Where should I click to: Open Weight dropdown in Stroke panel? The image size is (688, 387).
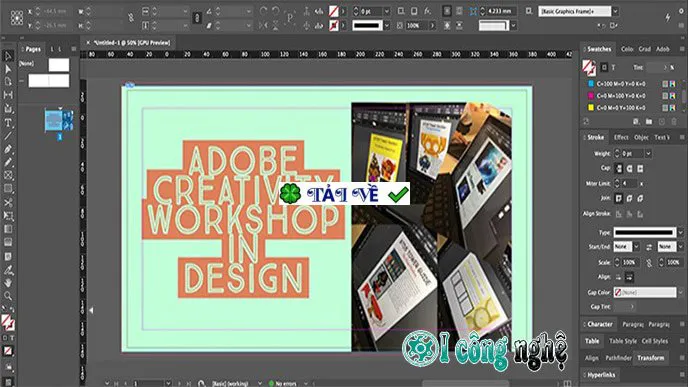pos(648,153)
